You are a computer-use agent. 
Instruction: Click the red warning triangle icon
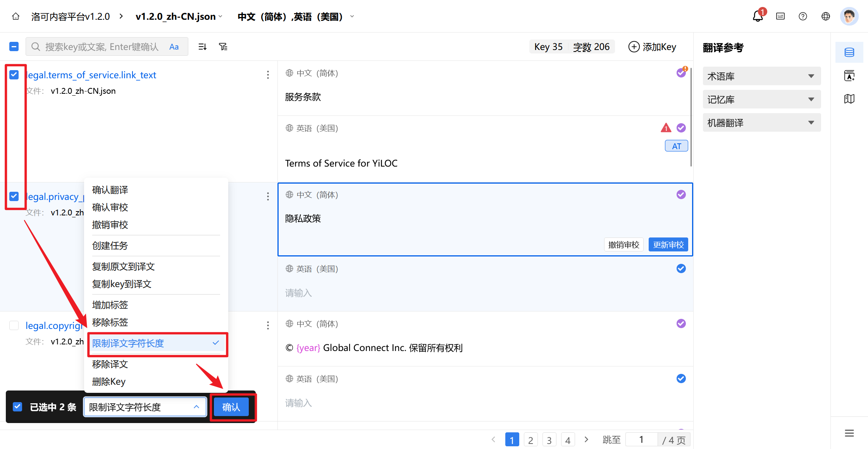coord(666,128)
